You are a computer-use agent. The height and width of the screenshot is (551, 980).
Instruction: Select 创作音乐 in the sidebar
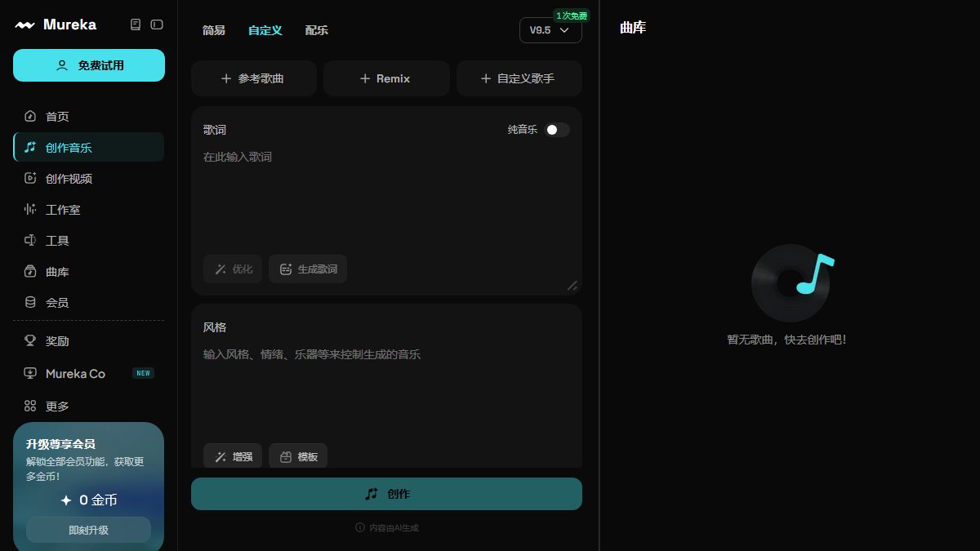click(x=88, y=148)
